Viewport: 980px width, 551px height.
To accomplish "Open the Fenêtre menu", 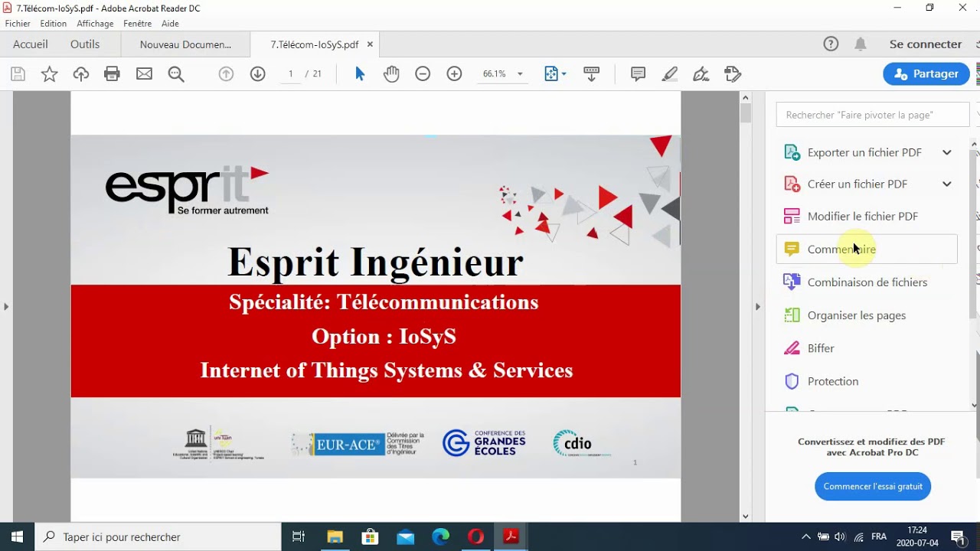I will click(138, 24).
